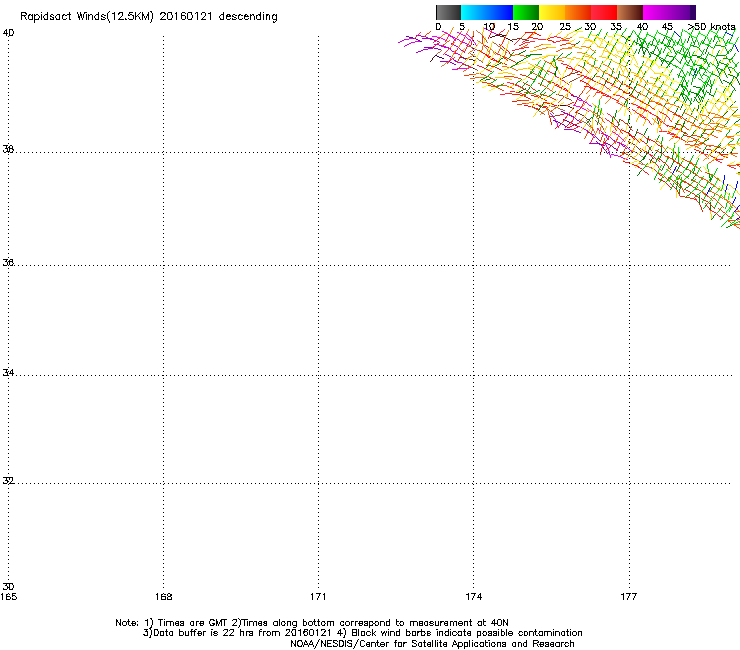Click the brown 35-40 knots color segment
This screenshot has height=650, width=740.
coord(630,12)
